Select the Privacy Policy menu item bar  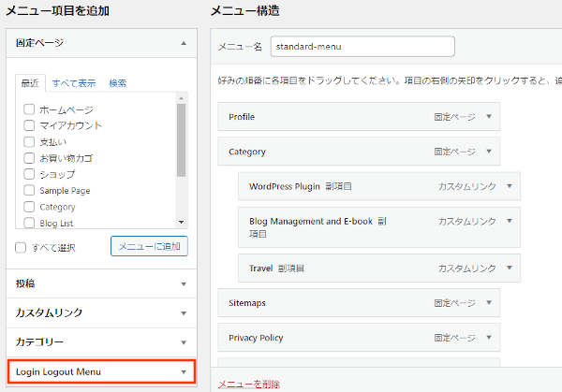(x=359, y=338)
